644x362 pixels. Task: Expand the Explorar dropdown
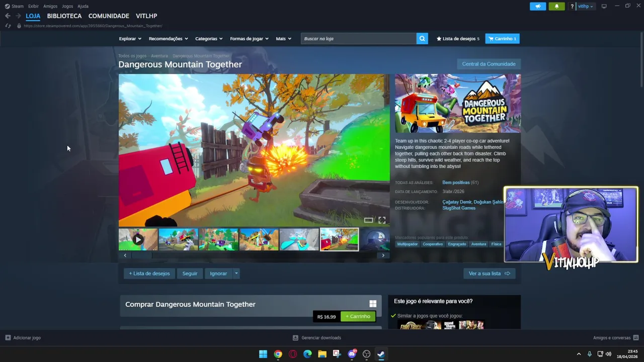tap(130, 39)
